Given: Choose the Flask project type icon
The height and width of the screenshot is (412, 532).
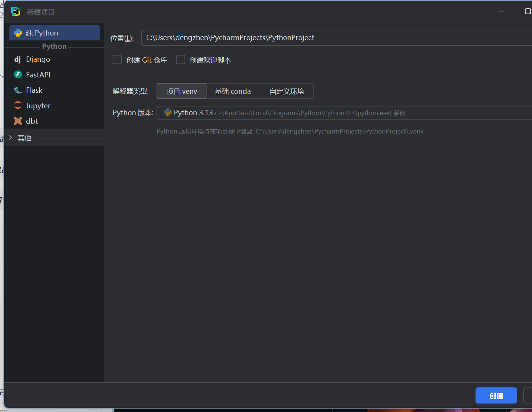Looking at the screenshot, I should point(18,90).
